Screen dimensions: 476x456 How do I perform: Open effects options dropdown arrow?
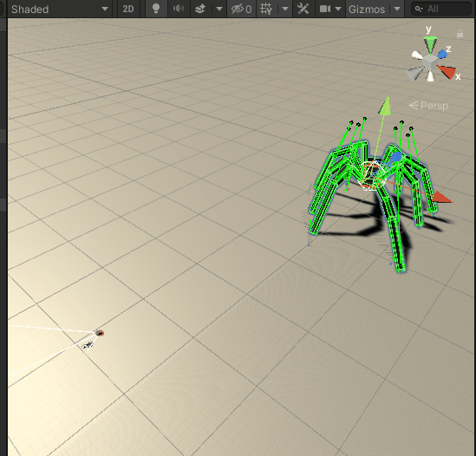(219, 10)
